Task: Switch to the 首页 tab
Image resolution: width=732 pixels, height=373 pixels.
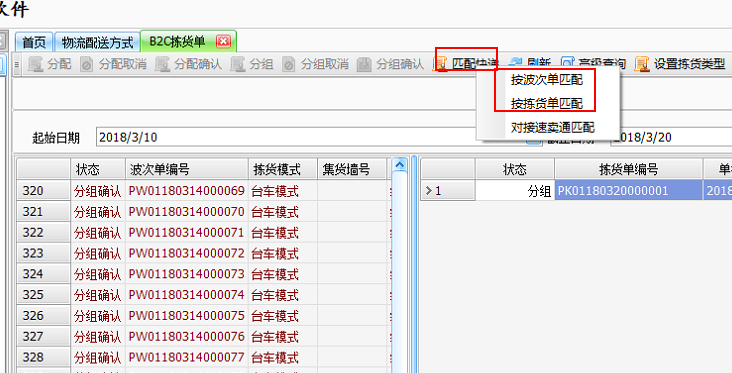Action: [35, 42]
